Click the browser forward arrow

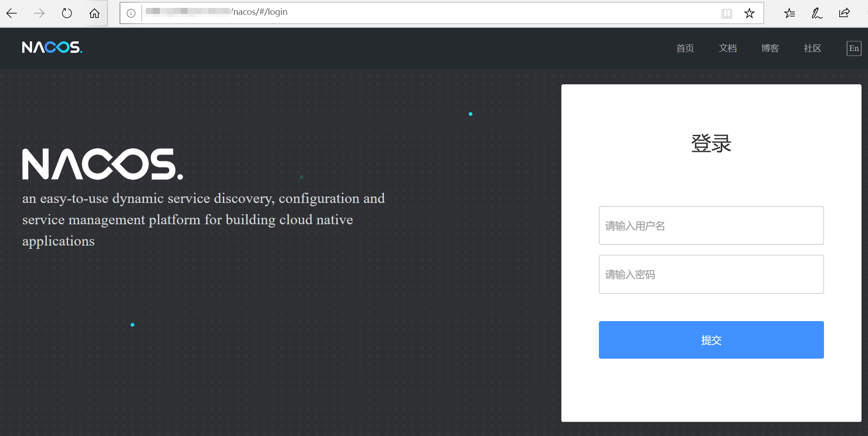pyautogui.click(x=39, y=13)
